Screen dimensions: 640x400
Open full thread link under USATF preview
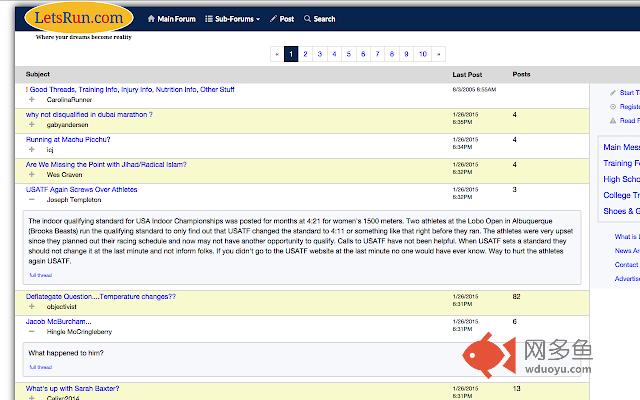pyautogui.click(x=41, y=275)
